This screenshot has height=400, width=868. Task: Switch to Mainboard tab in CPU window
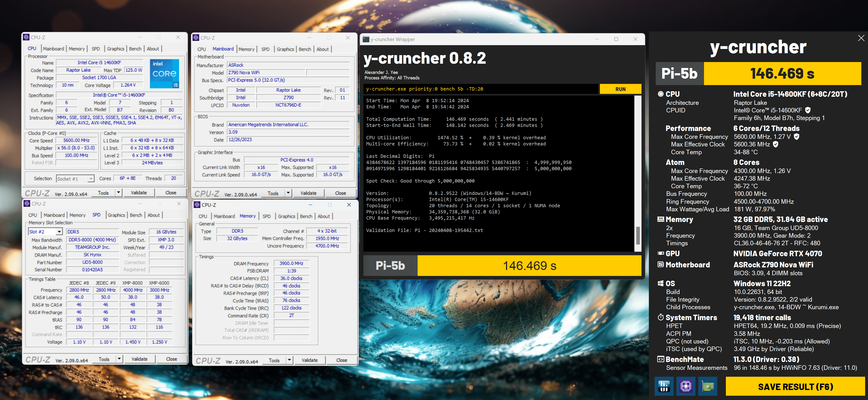click(53, 49)
